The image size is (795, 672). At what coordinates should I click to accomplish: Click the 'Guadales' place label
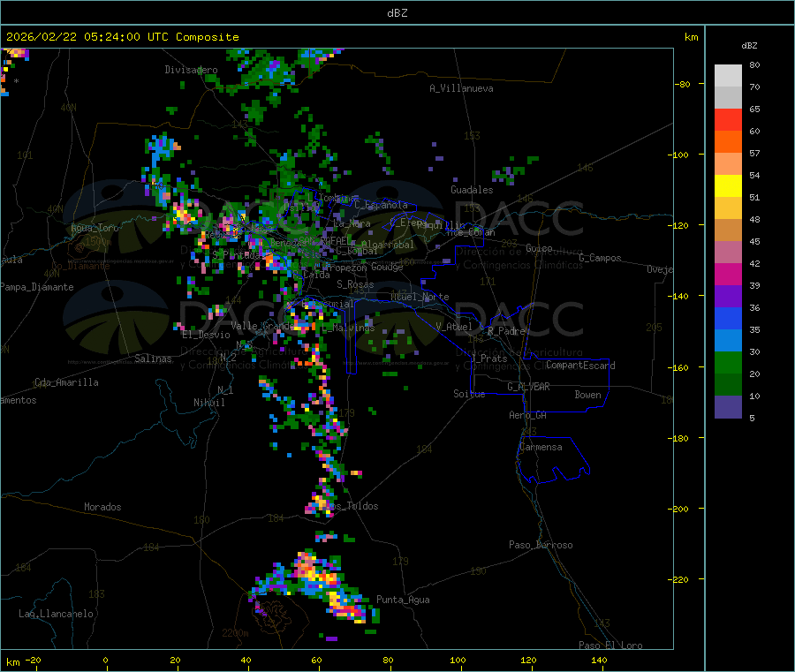click(472, 190)
